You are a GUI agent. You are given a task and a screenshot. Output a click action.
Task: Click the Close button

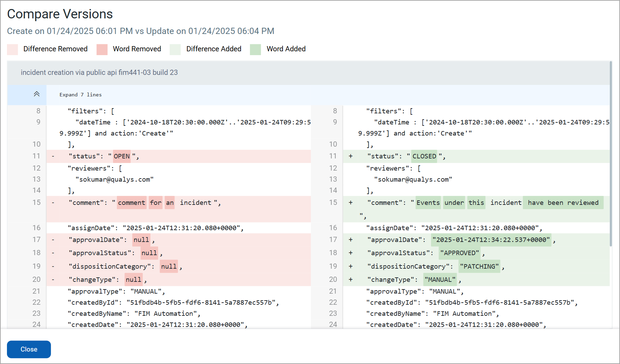click(29, 349)
